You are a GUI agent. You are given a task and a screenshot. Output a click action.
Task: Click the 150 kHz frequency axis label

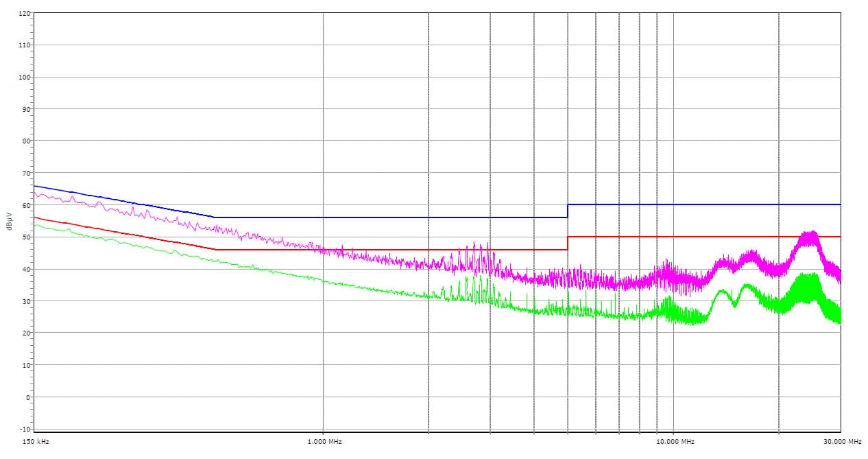coord(36,441)
